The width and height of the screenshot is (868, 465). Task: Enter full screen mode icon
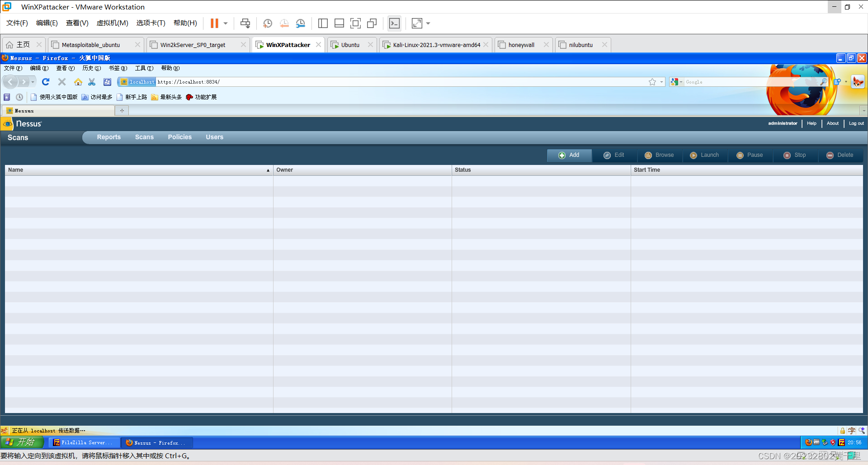tap(355, 23)
